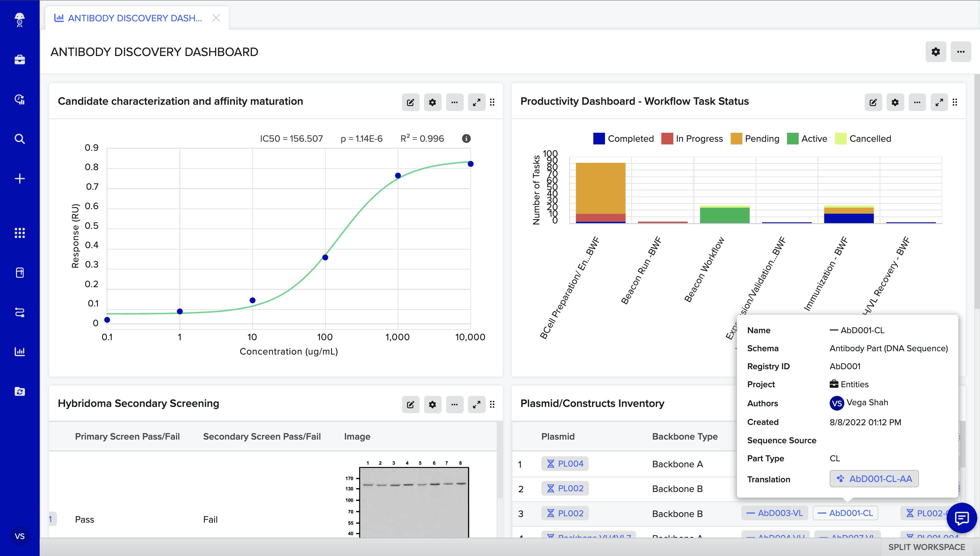This screenshot has height=556, width=980.
Task: Click the Create plus icon in sidebar
Action: coord(19,178)
